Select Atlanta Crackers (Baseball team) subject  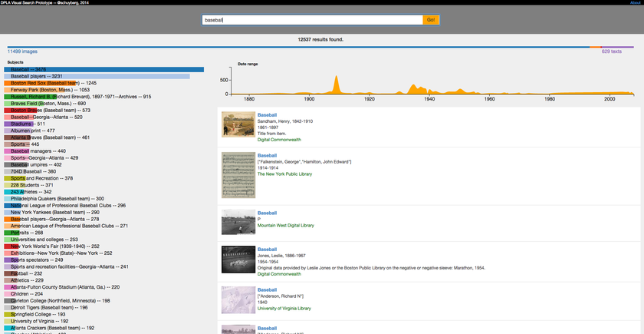49,328
